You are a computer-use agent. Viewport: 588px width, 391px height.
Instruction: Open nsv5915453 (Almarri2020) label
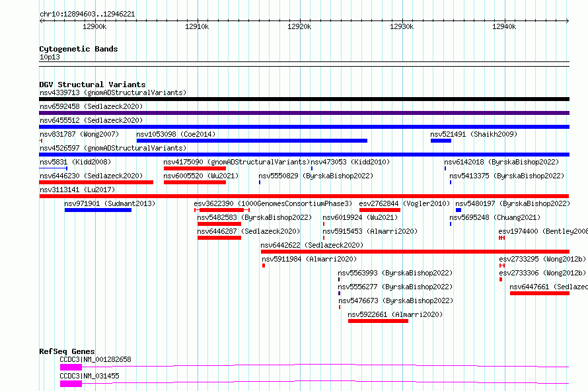click(x=370, y=231)
